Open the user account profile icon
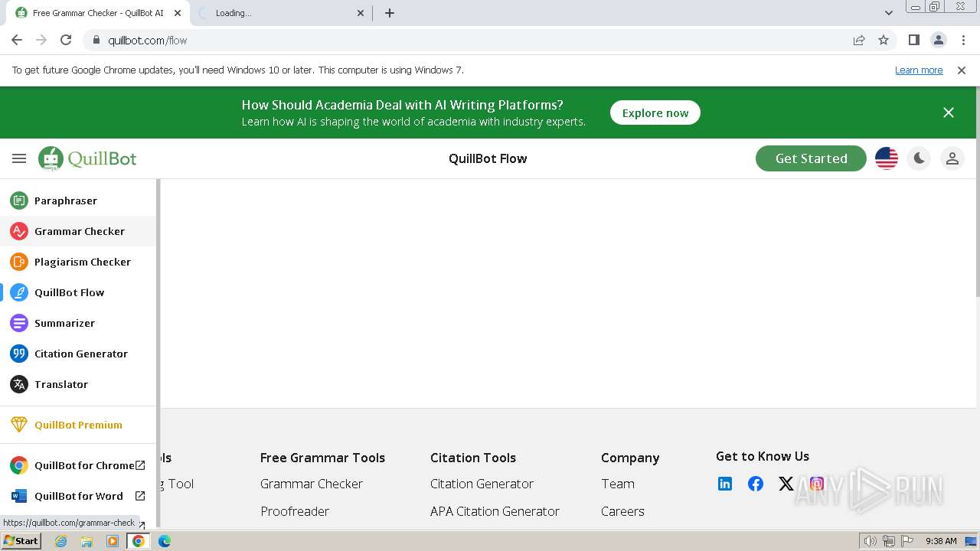The image size is (980, 551). [x=952, y=158]
